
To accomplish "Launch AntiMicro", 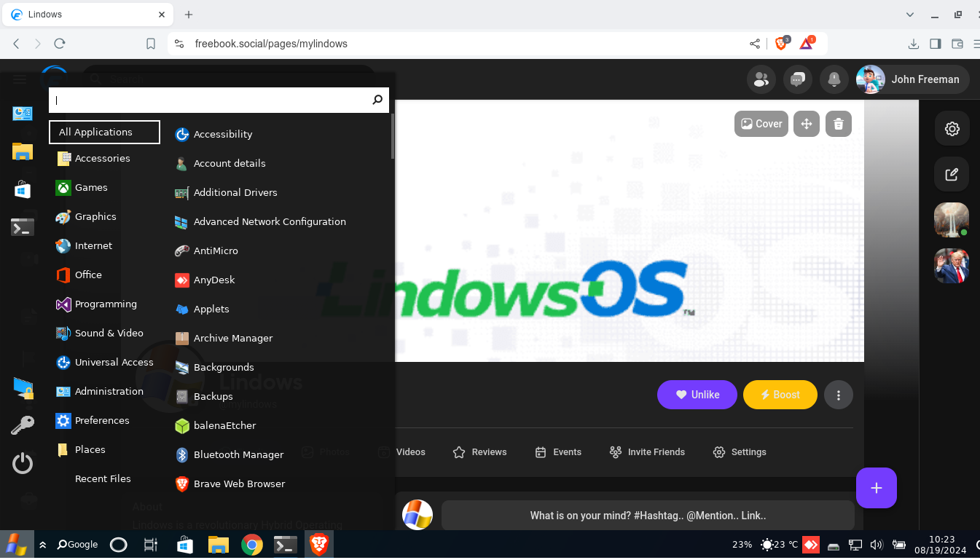I will 206,251.
